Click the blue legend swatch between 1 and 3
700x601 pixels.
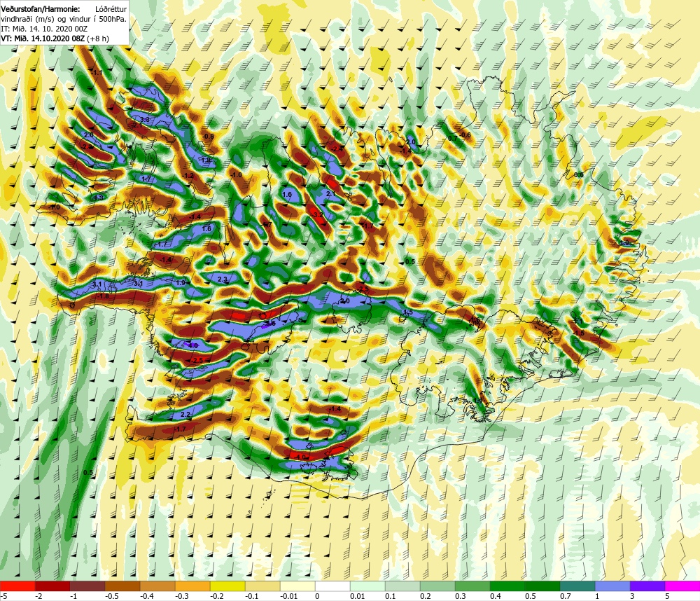click(x=612, y=586)
